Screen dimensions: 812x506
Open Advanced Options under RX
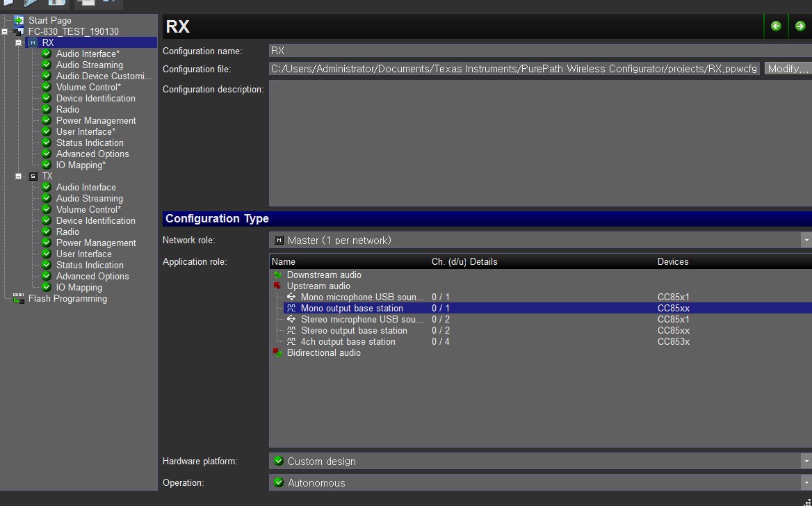(92, 154)
